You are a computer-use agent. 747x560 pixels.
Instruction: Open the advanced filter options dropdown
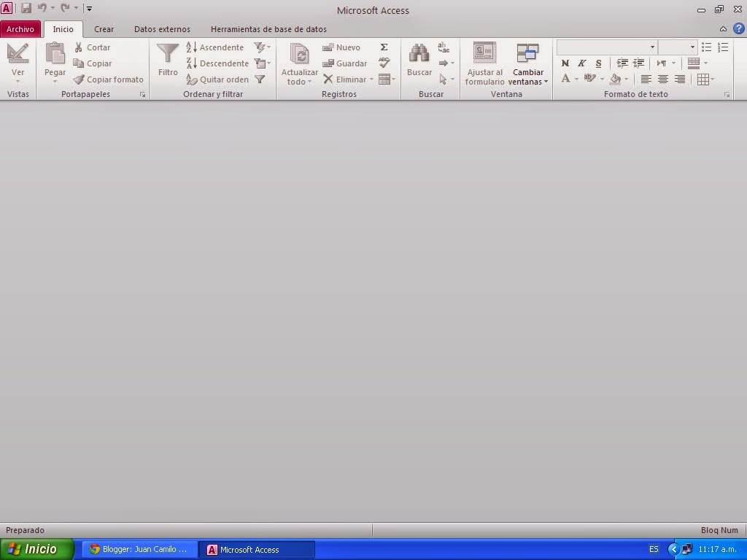pos(263,63)
